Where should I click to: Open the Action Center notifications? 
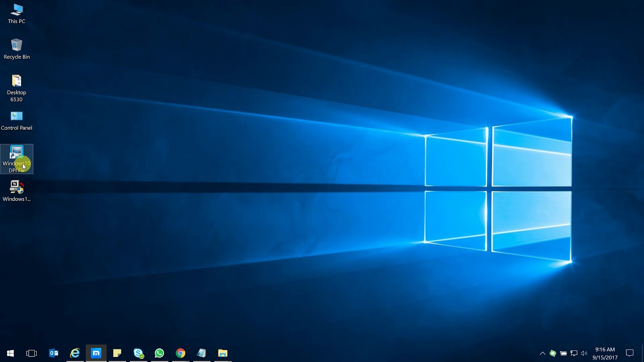click(630, 353)
